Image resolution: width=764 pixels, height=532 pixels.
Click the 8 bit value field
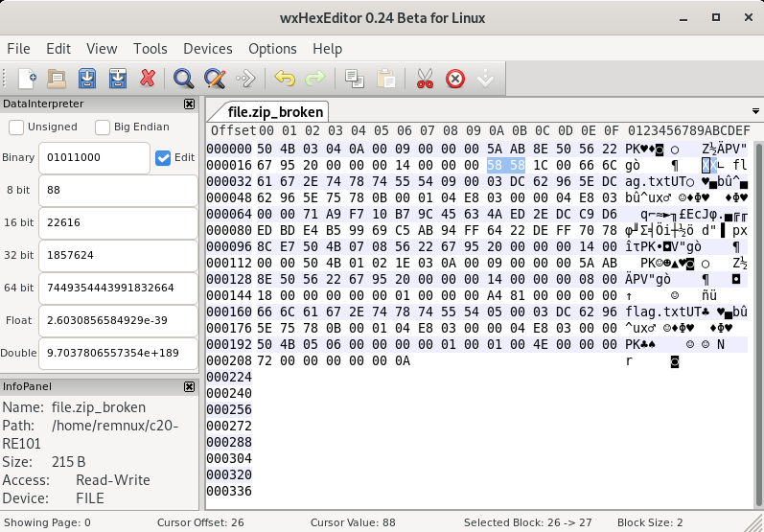tap(118, 190)
